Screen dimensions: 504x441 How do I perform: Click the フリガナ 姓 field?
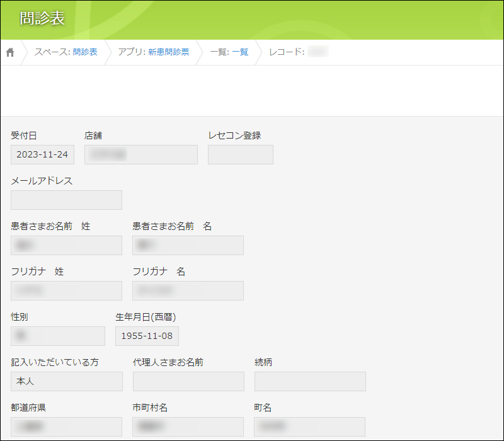(x=66, y=290)
